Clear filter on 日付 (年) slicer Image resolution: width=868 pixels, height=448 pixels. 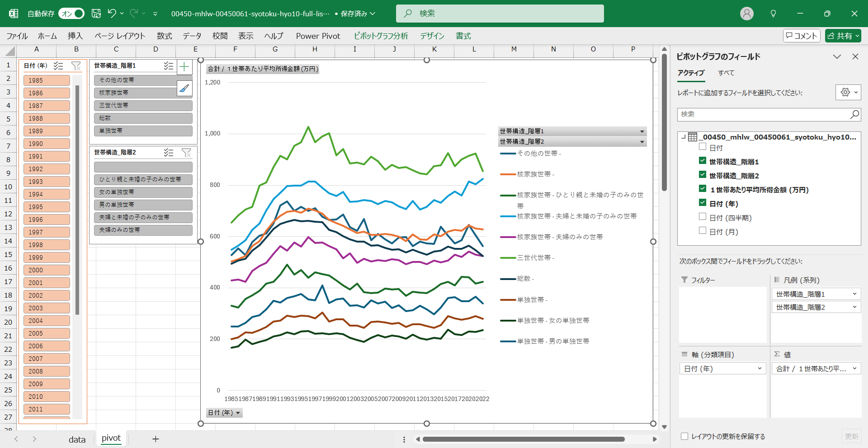click(x=76, y=66)
